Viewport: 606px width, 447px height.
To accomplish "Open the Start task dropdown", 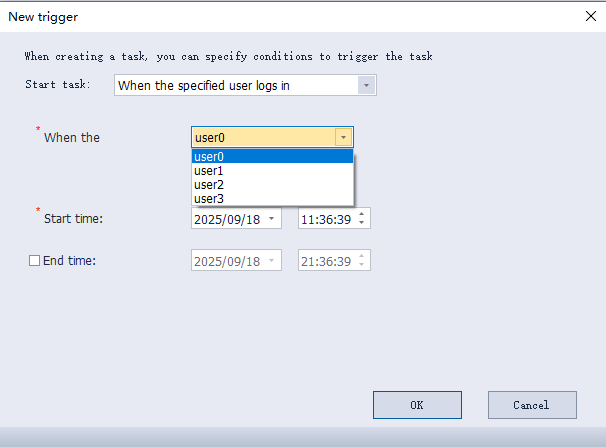I will 367,86.
